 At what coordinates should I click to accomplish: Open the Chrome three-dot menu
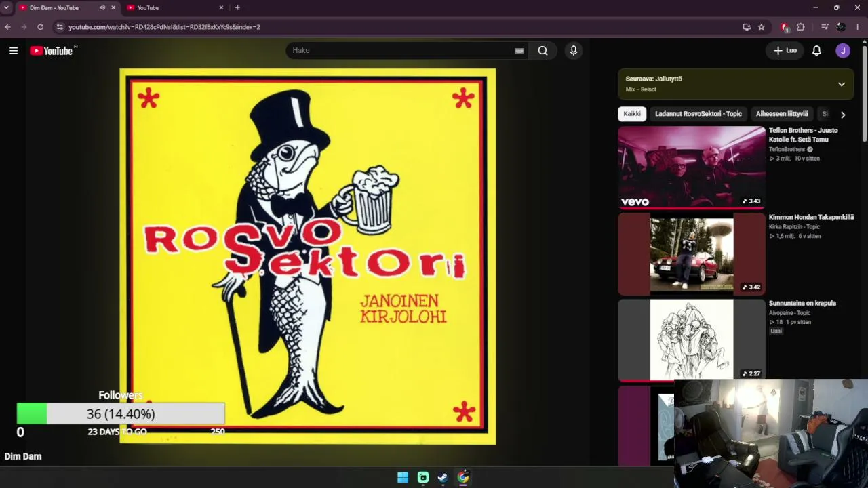point(858,27)
